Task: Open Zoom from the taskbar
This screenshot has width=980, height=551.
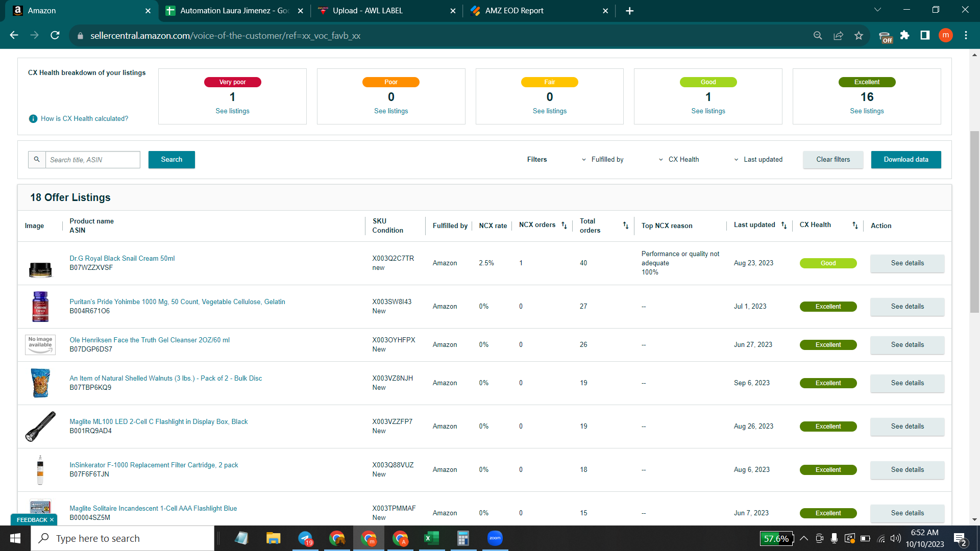Action: click(x=495, y=538)
